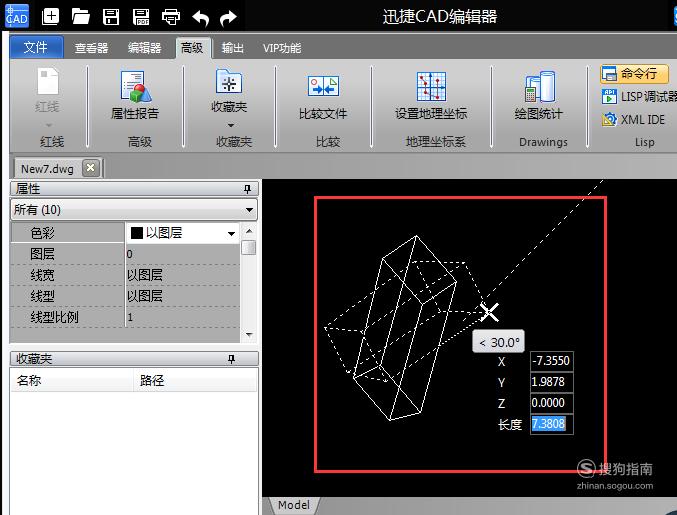Image resolution: width=677 pixels, height=515 pixels.
Task: Save drawing with the floppy disk icon
Action: [x=111, y=17]
